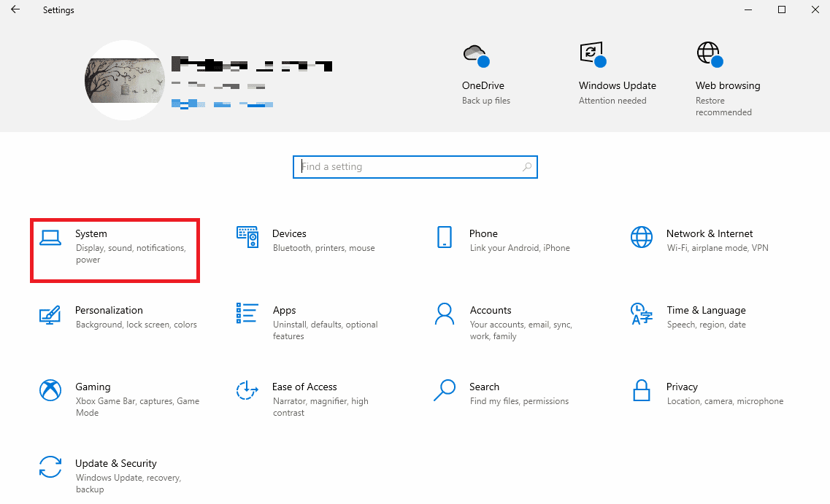Click 'Attention needed' under Windows Update

point(612,101)
